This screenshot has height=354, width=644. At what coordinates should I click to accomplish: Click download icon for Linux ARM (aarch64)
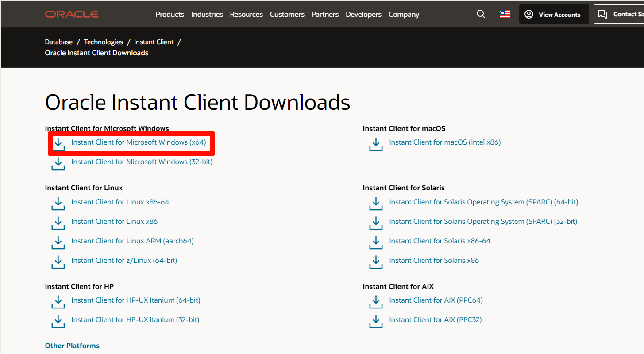(58, 242)
